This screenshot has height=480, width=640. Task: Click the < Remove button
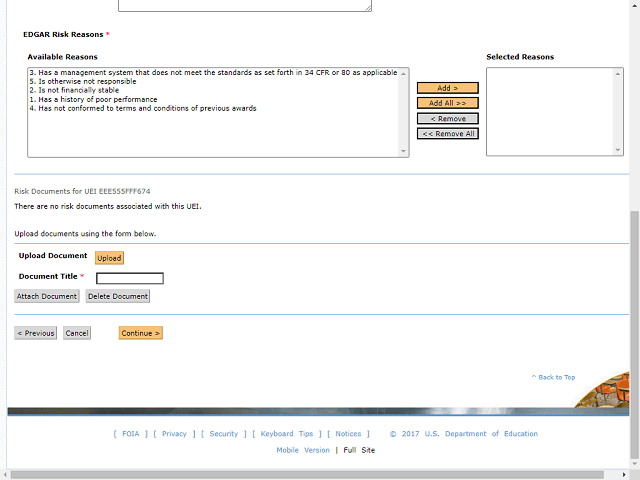[447, 118]
